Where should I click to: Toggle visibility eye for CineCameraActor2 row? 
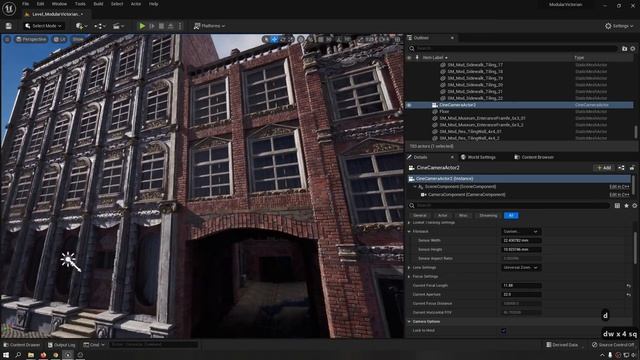[409, 105]
